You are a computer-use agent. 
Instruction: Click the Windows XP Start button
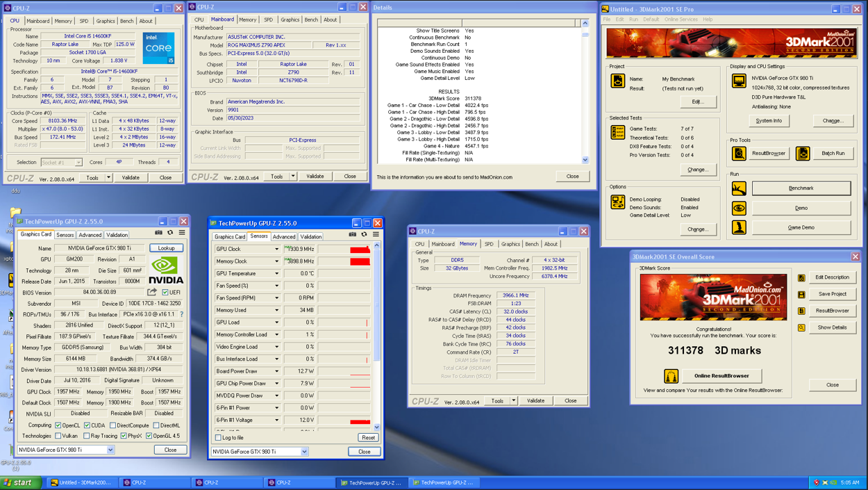21,482
